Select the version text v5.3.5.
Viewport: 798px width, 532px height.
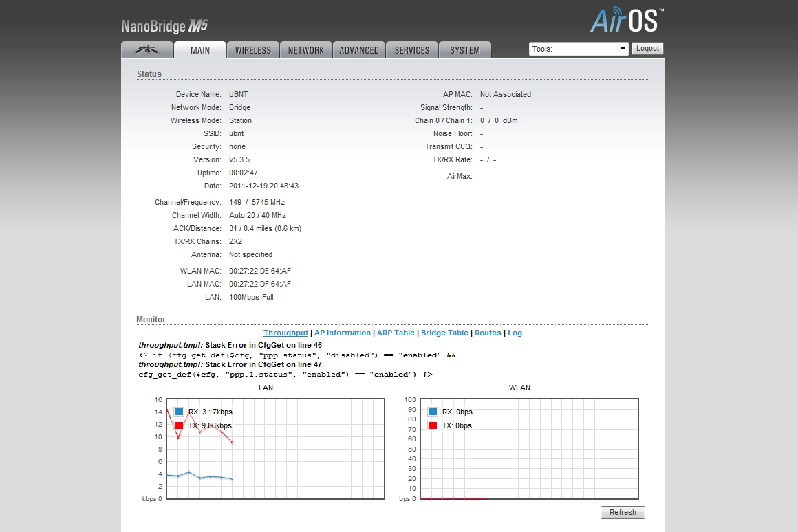pyautogui.click(x=240, y=159)
